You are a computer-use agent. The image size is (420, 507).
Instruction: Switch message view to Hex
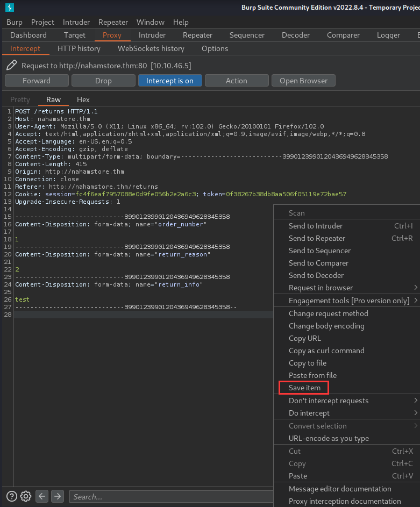(x=83, y=99)
